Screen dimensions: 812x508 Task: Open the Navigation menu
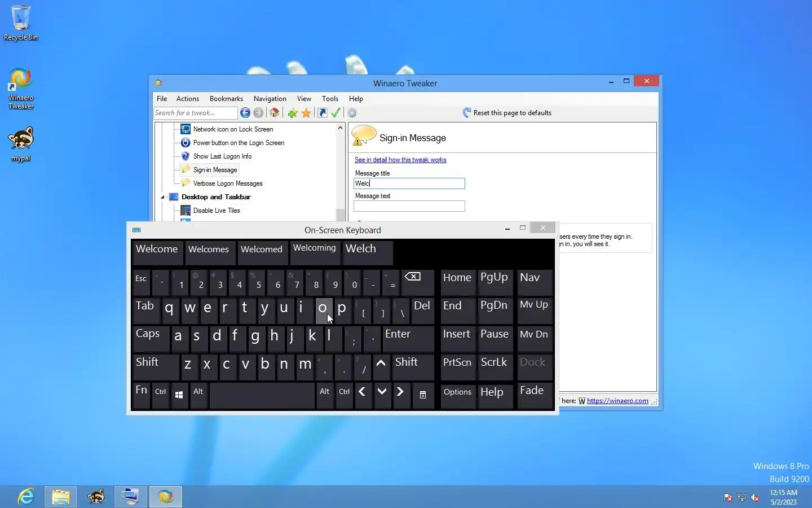[x=270, y=99]
